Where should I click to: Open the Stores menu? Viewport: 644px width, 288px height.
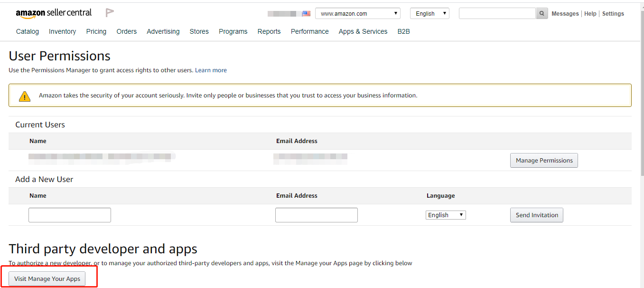point(199,31)
